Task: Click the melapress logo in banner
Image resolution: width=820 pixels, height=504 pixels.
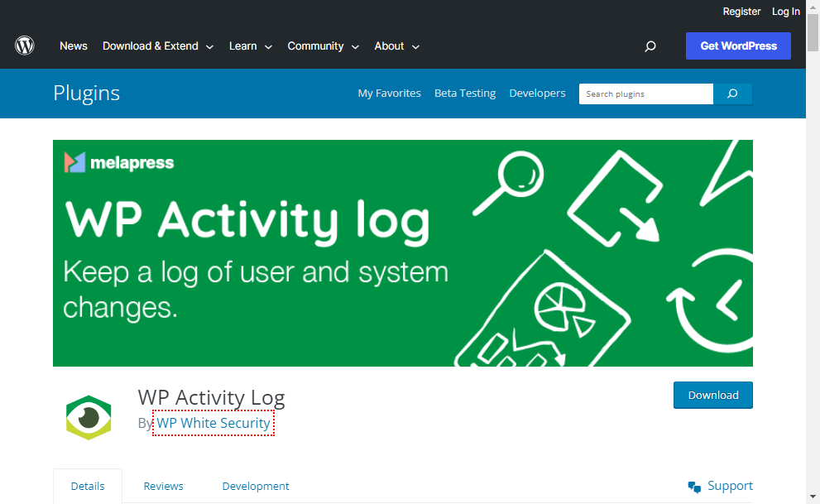Action: [119, 162]
